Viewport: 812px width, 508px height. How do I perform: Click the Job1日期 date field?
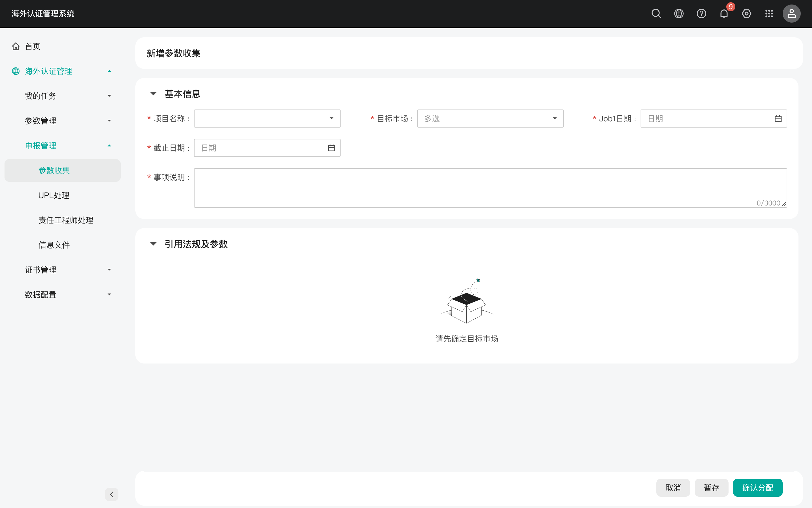click(714, 119)
